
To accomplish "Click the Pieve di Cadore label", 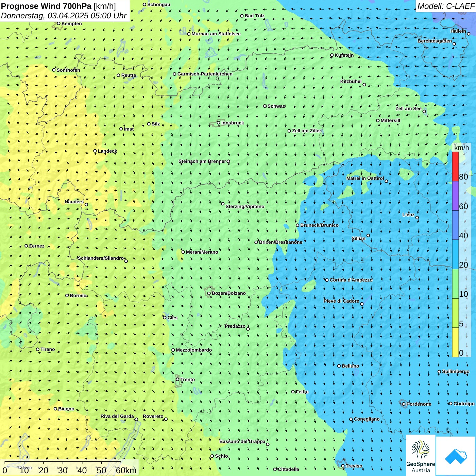I will pyautogui.click(x=341, y=301).
